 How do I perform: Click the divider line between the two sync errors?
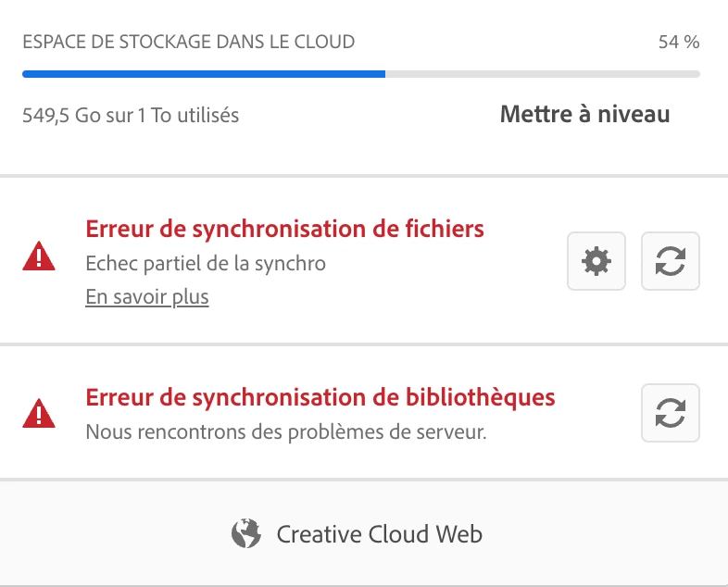pyautogui.click(x=364, y=344)
